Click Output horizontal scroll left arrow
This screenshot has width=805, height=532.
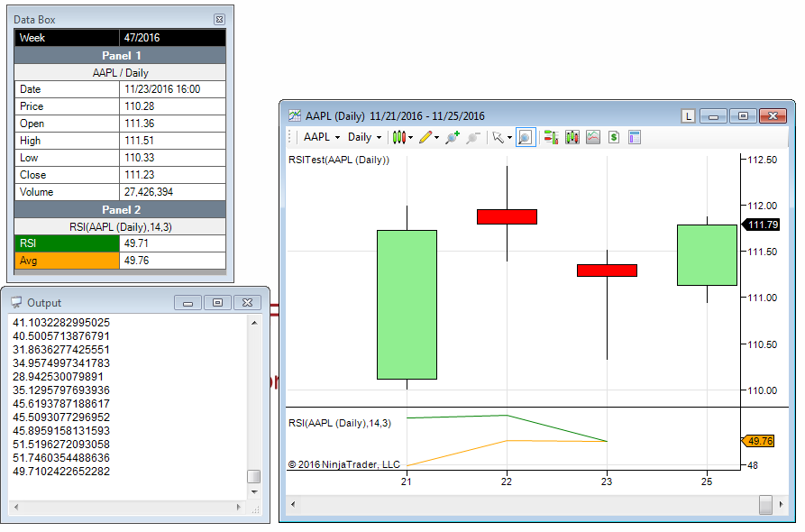(x=16, y=507)
